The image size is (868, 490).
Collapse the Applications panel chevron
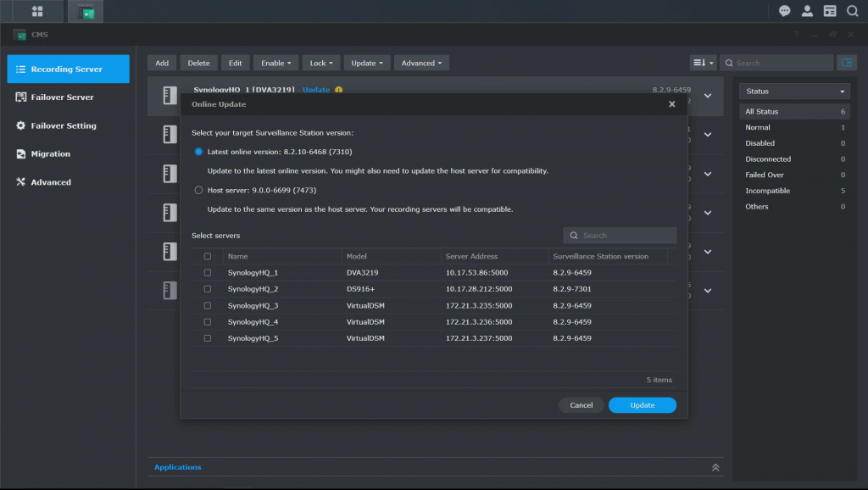(715, 467)
